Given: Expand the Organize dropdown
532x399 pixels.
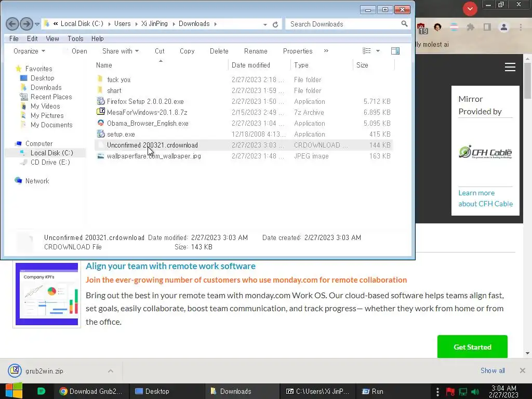Looking at the screenshot, I should click(29, 51).
